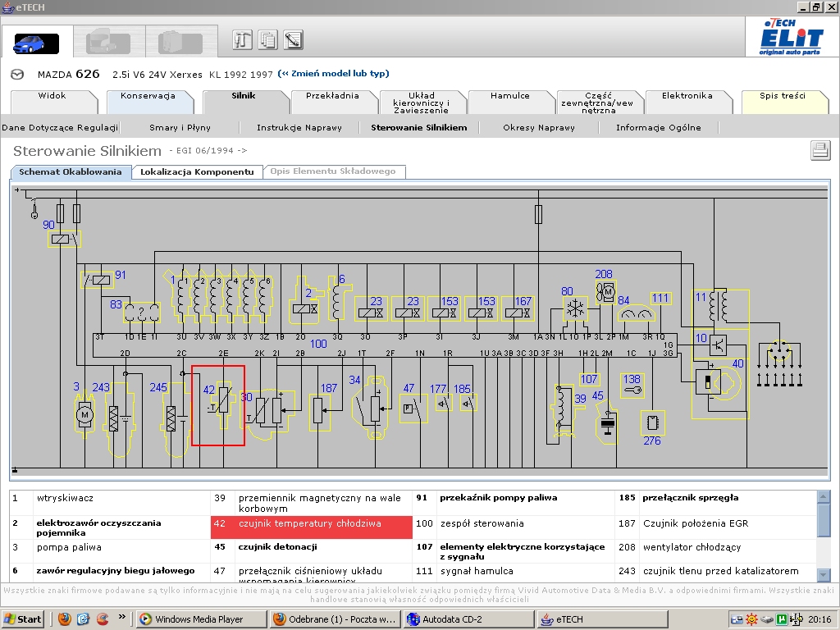Switch to Lokalizacja Komponentu tab

[195, 172]
